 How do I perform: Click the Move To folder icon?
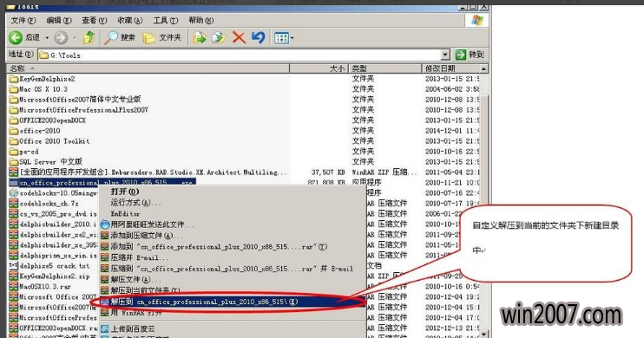(200, 38)
